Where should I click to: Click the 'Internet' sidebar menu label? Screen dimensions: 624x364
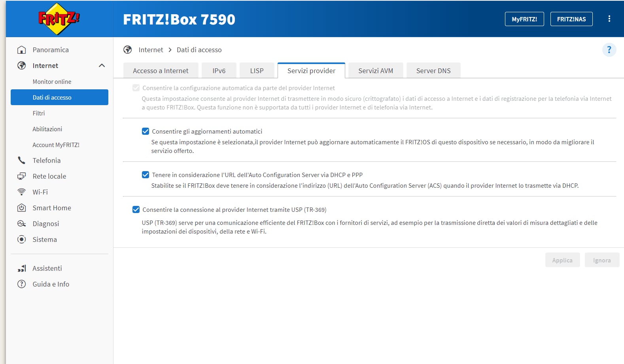pos(45,66)
